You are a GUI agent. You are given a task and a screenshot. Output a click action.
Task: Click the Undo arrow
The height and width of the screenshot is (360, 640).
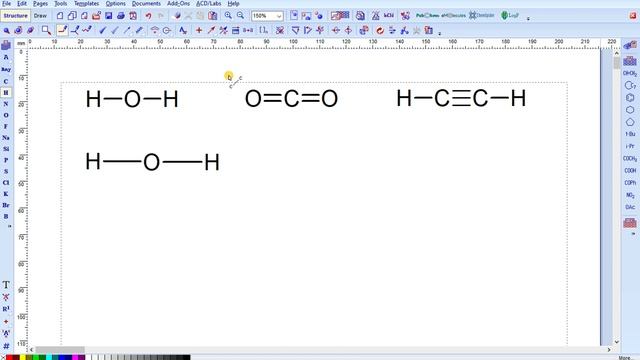[x=149, y=16]
